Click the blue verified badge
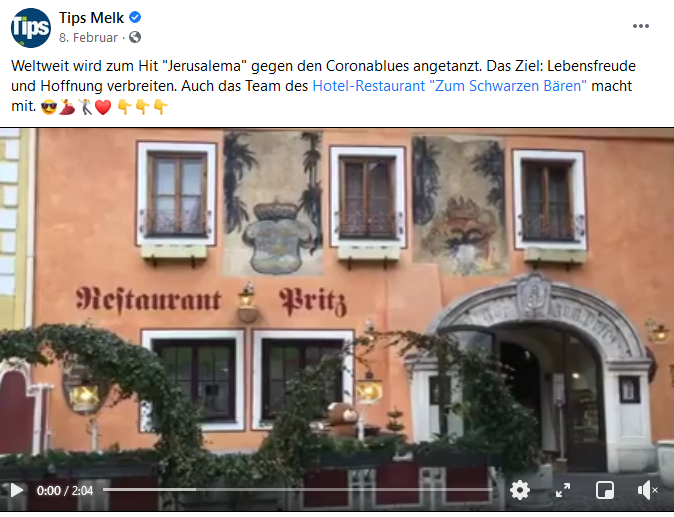 pyautogui.click(x=135, y=18)
